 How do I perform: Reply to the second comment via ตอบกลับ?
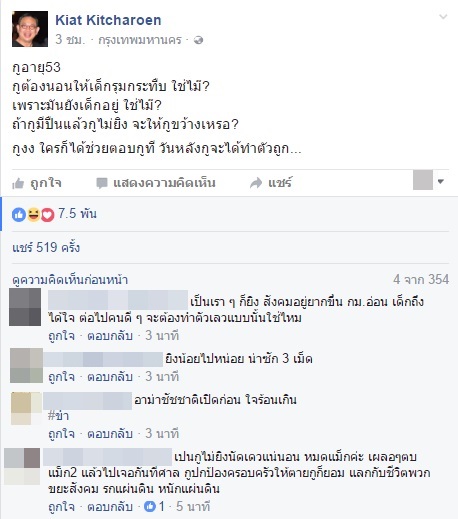pos(110,376)
